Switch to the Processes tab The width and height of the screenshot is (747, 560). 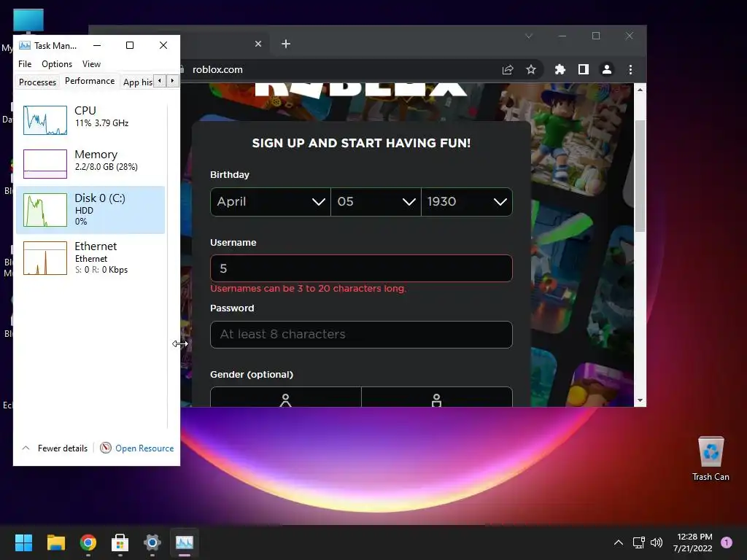[x=37, y=82]
